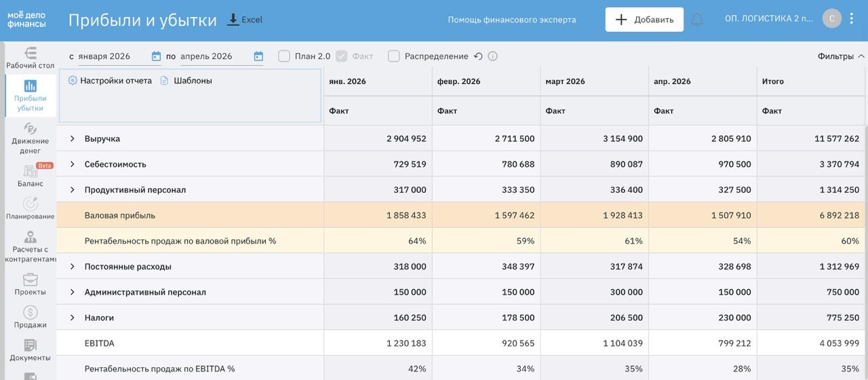Expand the Выручка row

[73, 138]
